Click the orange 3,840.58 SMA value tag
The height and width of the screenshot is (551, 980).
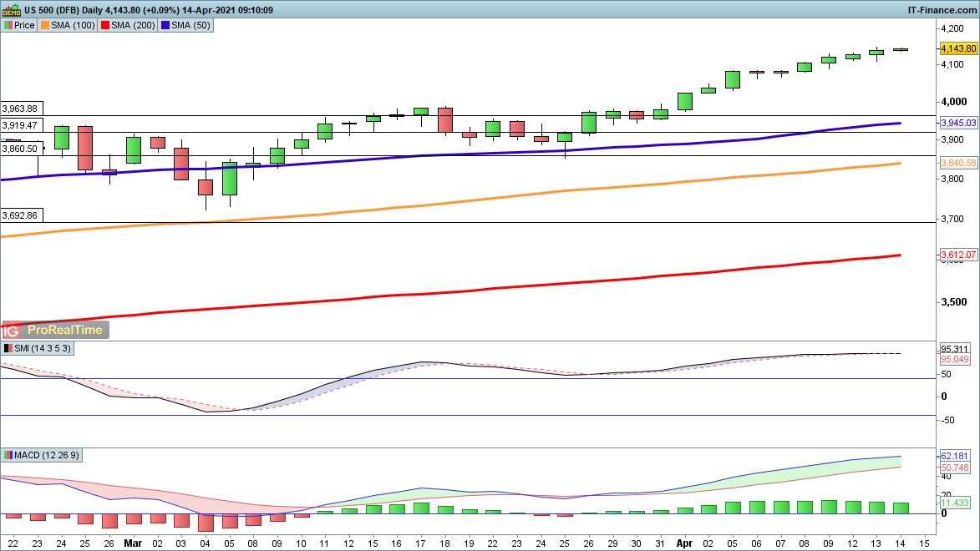(x=957, y=163)
